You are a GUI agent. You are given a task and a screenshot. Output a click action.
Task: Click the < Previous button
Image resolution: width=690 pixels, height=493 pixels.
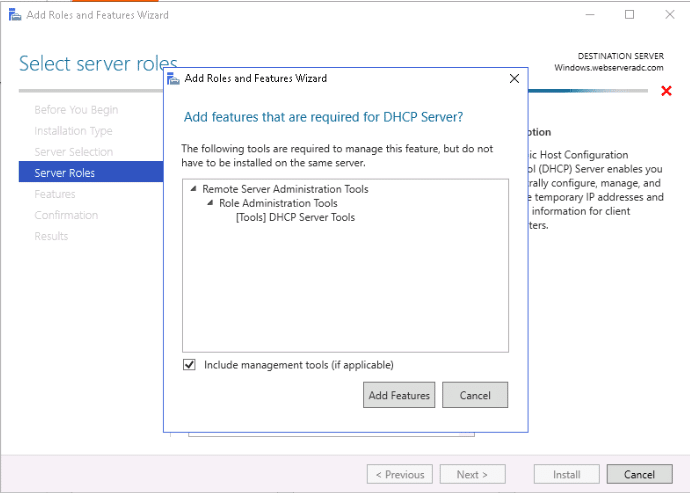tap(400, 474)
